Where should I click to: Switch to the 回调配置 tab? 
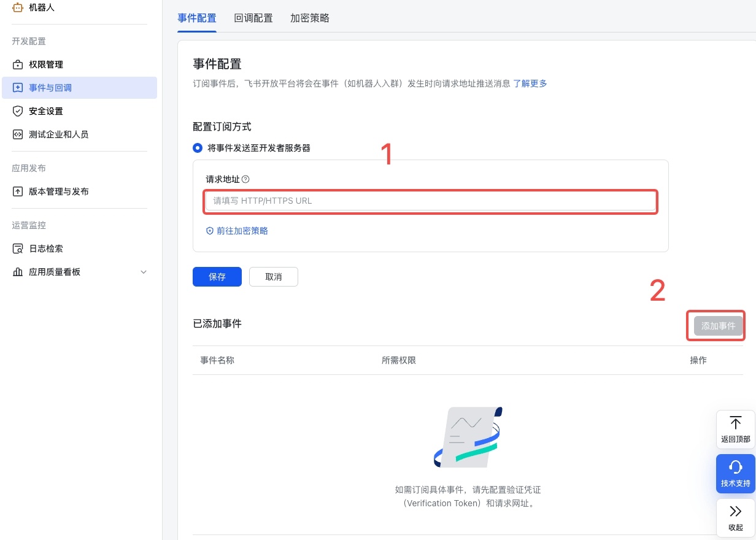(x=253, y=18)
